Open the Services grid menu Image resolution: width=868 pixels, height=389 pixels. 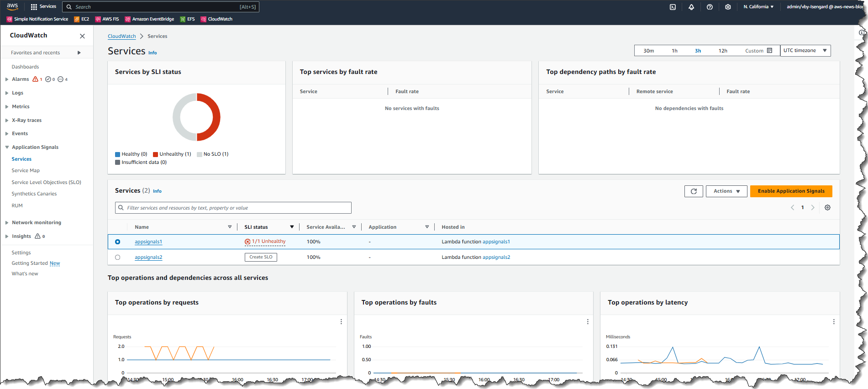(x=43, y=6)
